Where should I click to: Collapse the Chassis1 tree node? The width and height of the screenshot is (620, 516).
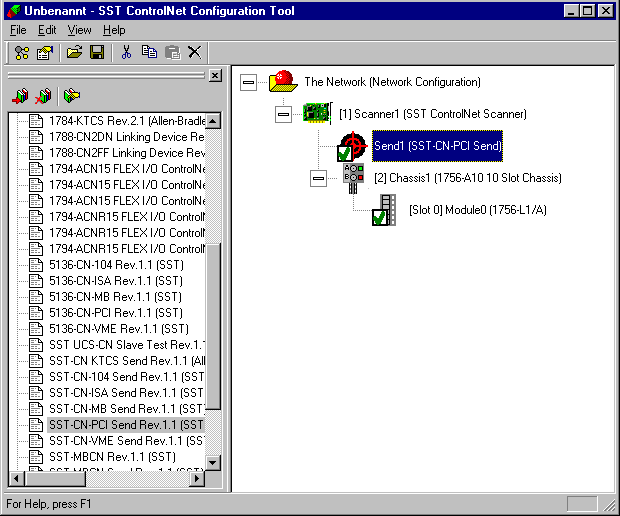coord(318,178)
